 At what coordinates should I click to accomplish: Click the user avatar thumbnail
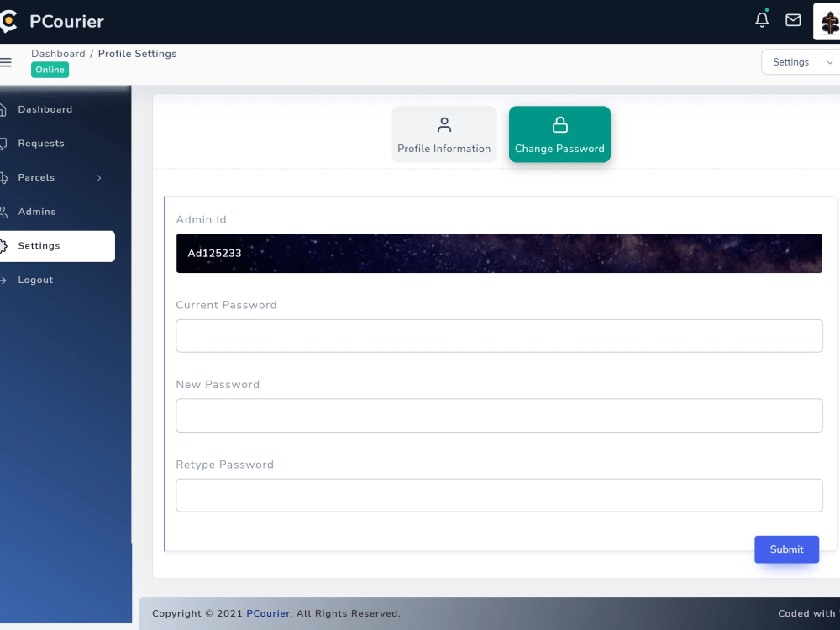coord(827,22)
